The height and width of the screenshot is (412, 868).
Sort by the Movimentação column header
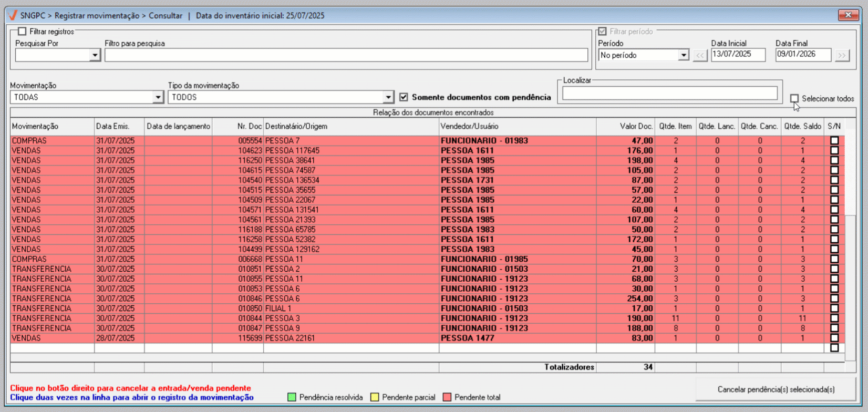(x=52, y=126)
